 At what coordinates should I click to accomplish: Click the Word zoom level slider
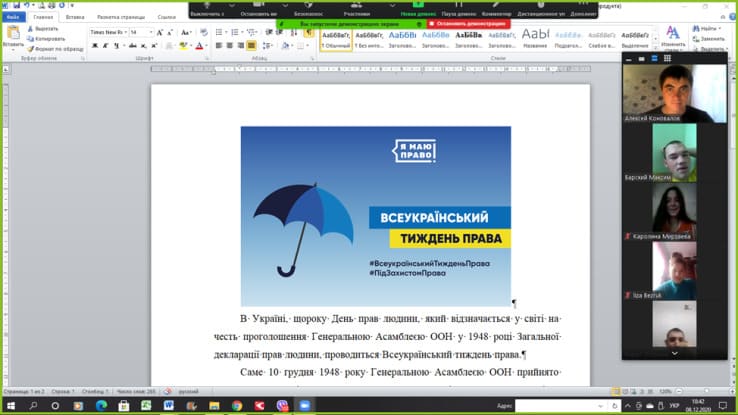tap(706, 391)
